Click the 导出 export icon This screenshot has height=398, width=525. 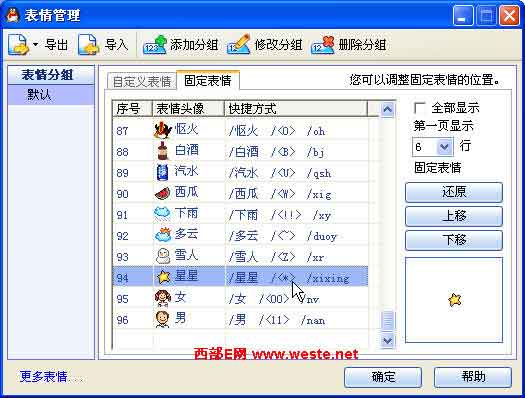click(x=18, y=44)
